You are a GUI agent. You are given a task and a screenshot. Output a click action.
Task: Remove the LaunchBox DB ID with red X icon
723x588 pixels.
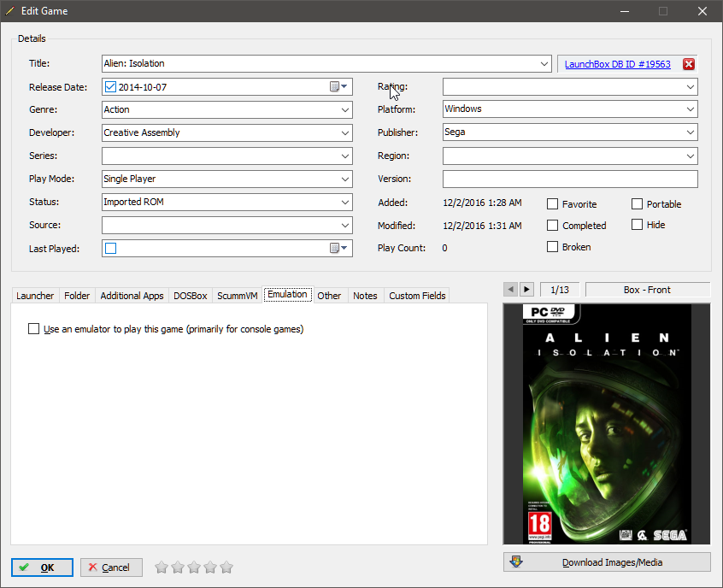pyautogui.click(x=689, y=64)
